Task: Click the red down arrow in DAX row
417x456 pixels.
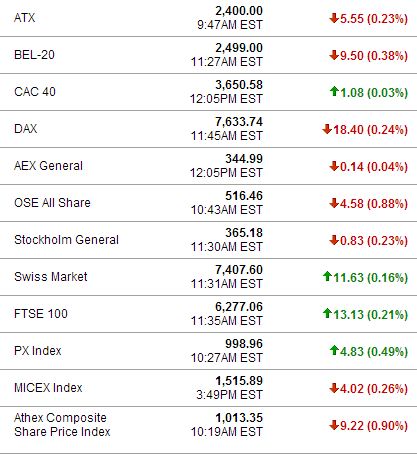Action: tap(327, 129)
